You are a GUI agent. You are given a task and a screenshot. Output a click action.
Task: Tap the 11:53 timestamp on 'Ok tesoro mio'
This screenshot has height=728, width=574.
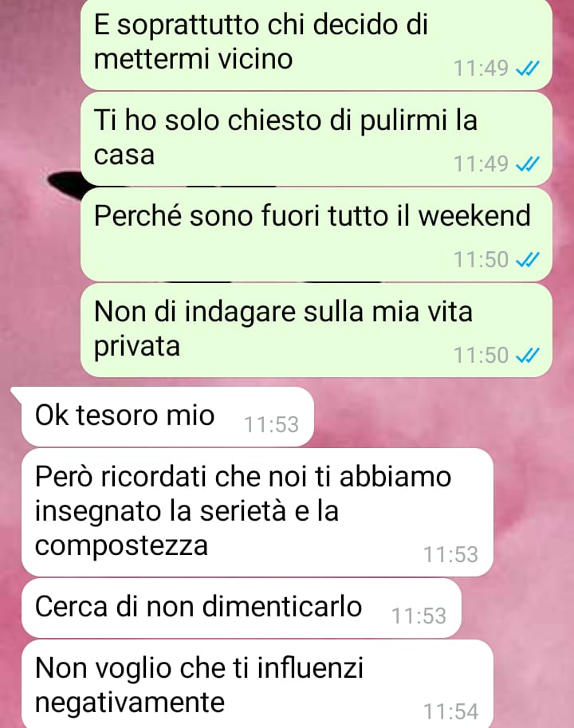pos(272,424)
